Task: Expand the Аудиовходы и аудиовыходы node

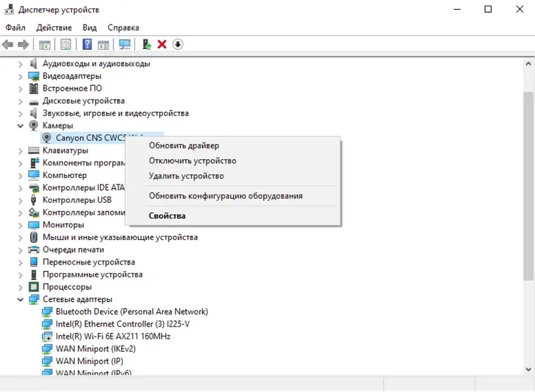Action: (x=20, y=64)
